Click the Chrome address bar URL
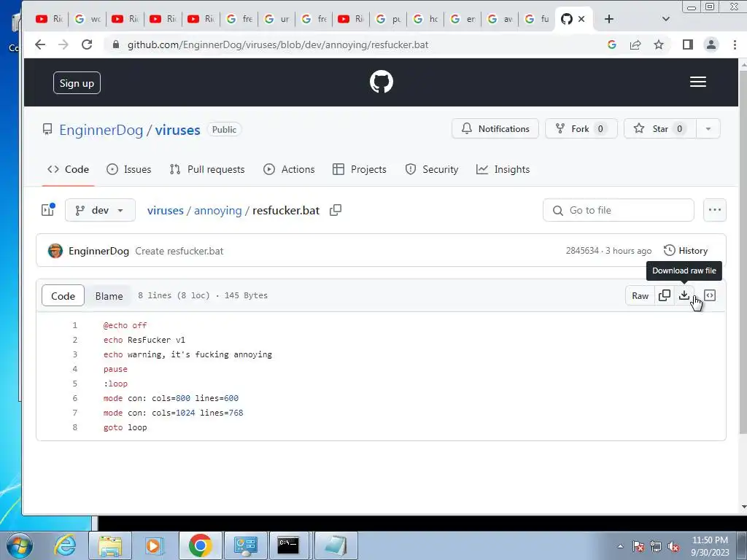The image size is (747, 560). point(278,44)
